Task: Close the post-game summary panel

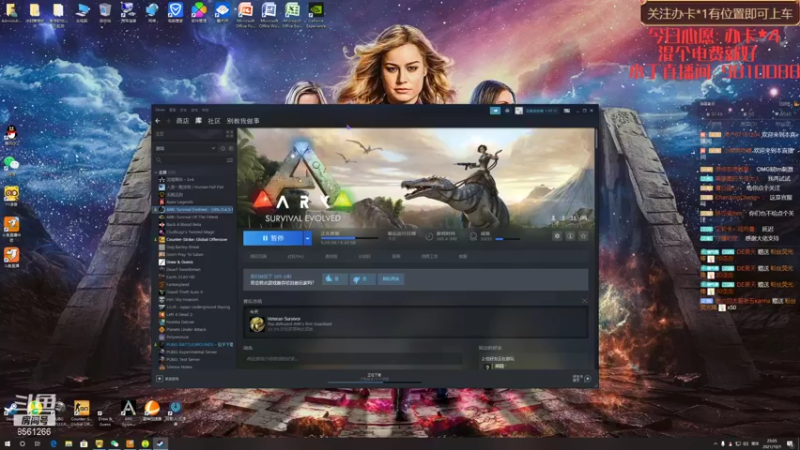Action: click(585, 301)
